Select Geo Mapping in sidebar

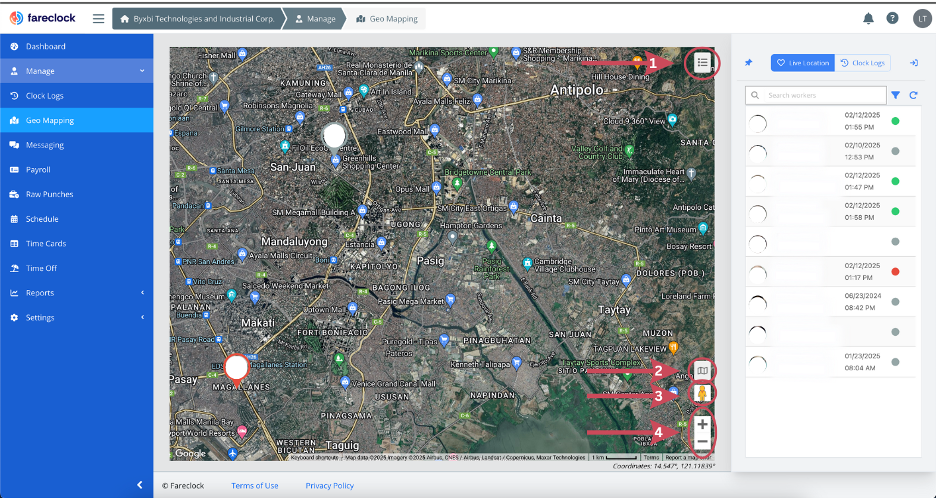pos(76,120)
